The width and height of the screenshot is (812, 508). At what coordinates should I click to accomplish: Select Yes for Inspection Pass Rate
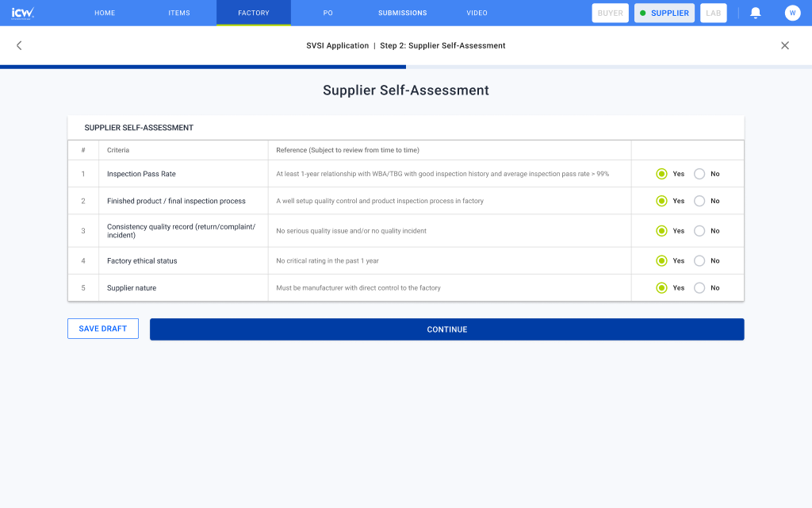[661, 174]
